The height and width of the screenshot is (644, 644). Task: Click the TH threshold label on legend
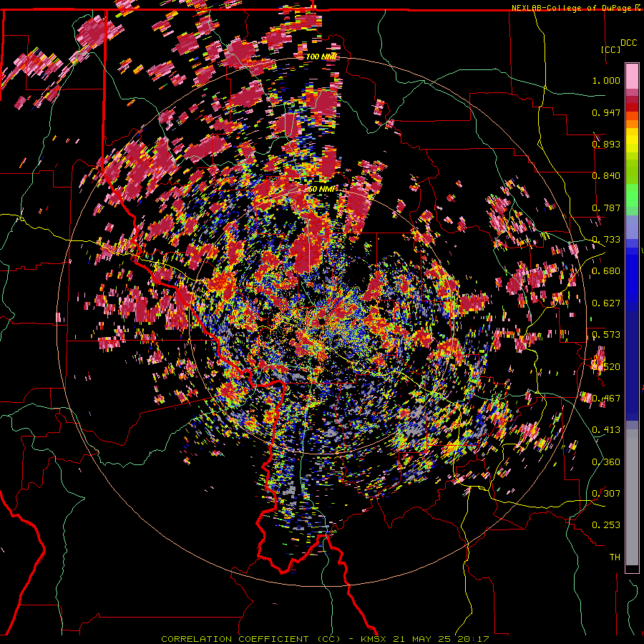coord(615,557)
